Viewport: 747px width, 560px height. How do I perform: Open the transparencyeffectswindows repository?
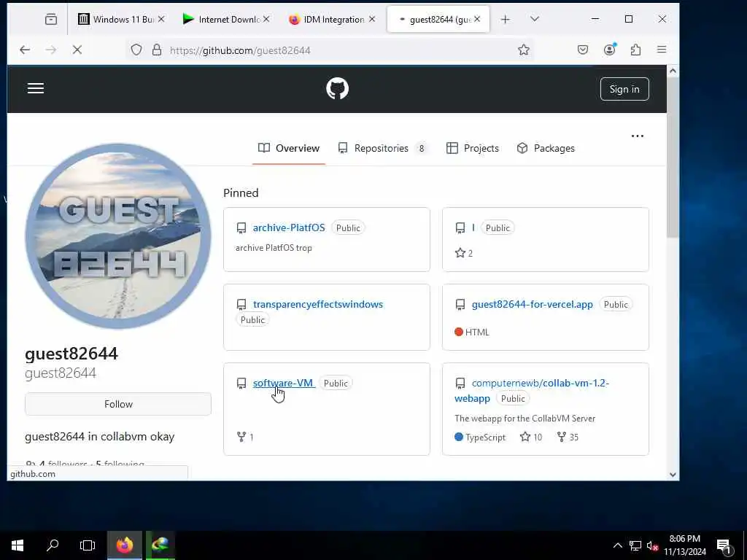point(318,304)
